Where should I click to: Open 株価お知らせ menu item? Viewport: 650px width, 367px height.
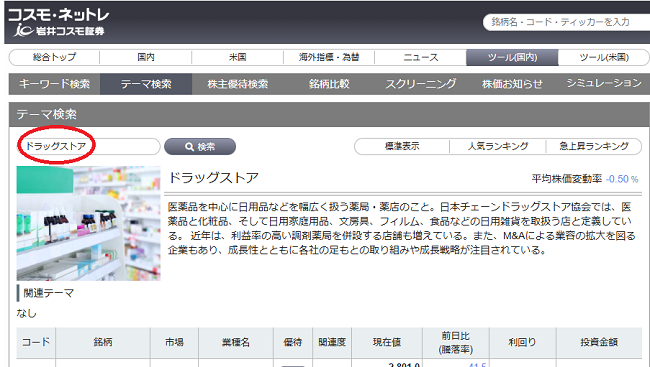click(x=512, y=84)
